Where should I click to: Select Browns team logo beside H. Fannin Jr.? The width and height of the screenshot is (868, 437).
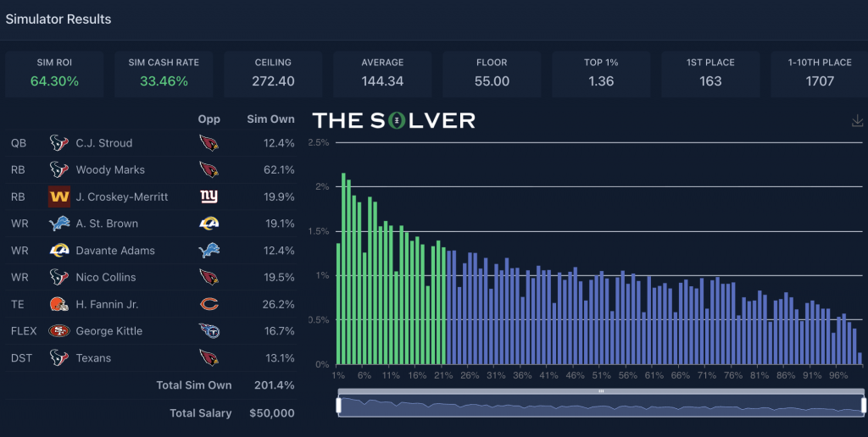(x=58, y=304)
